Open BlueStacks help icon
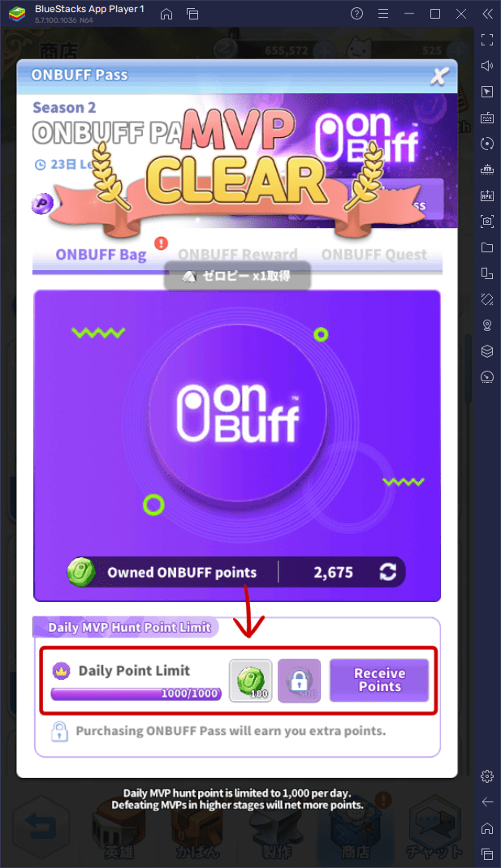The image size is (501, 868). click(357, 14)
